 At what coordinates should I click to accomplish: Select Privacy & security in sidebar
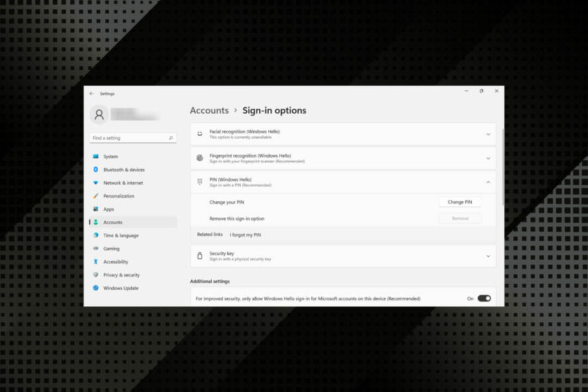click(133, 275)
